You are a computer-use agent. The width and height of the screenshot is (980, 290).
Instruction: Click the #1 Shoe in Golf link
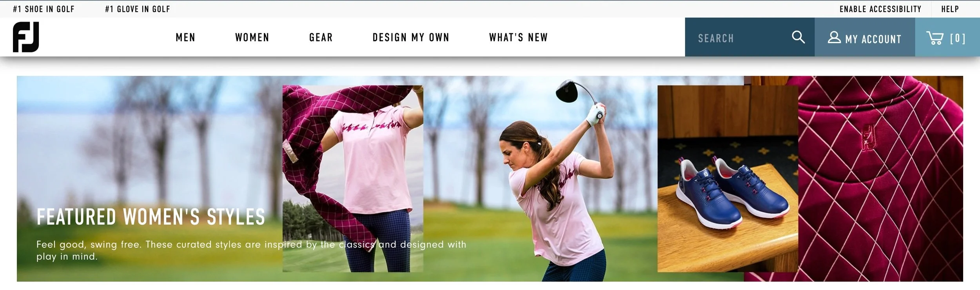click(44, 9)
